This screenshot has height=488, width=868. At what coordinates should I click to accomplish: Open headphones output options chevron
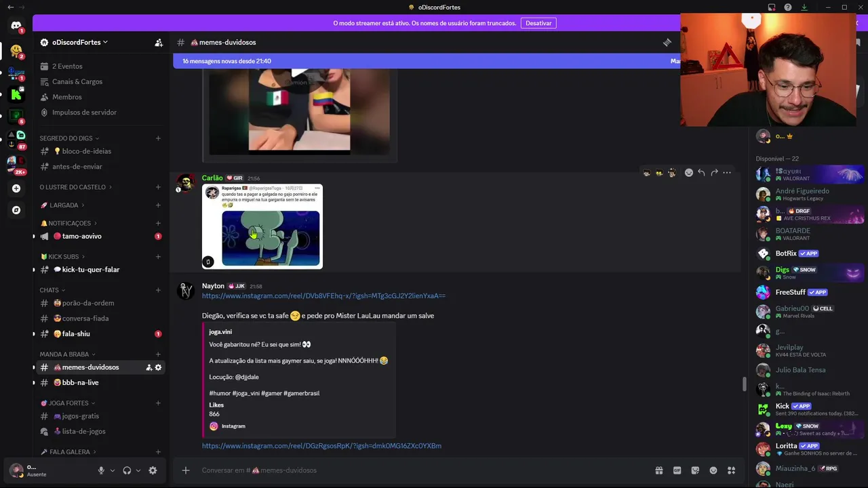(138, 470)
